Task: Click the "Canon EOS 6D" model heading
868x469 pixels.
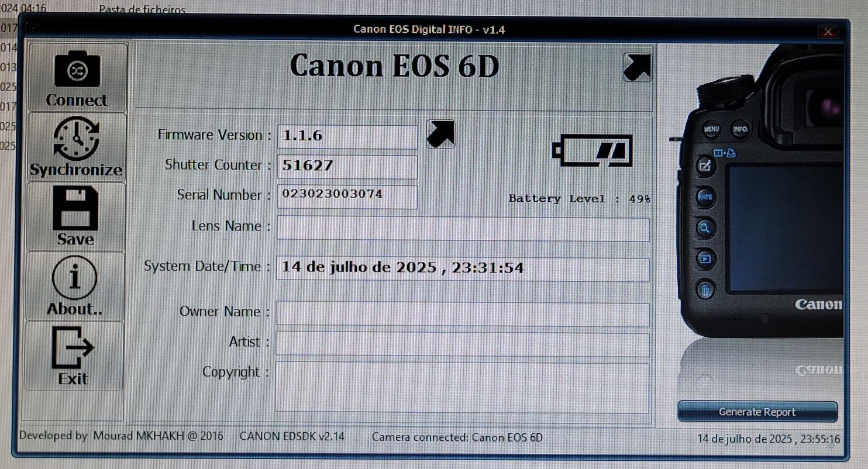Action: tap(394, 66)
